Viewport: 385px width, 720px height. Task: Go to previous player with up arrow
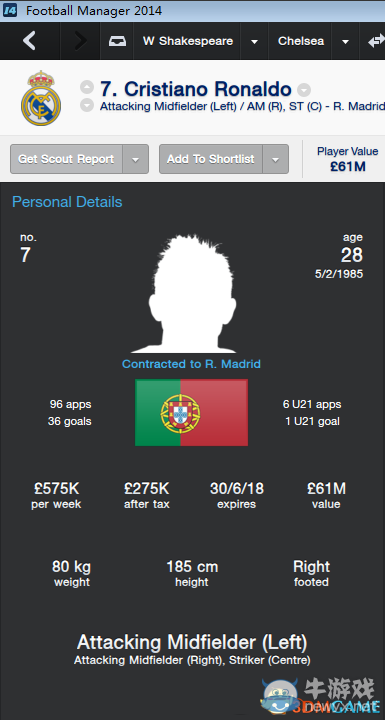(87, 87)
